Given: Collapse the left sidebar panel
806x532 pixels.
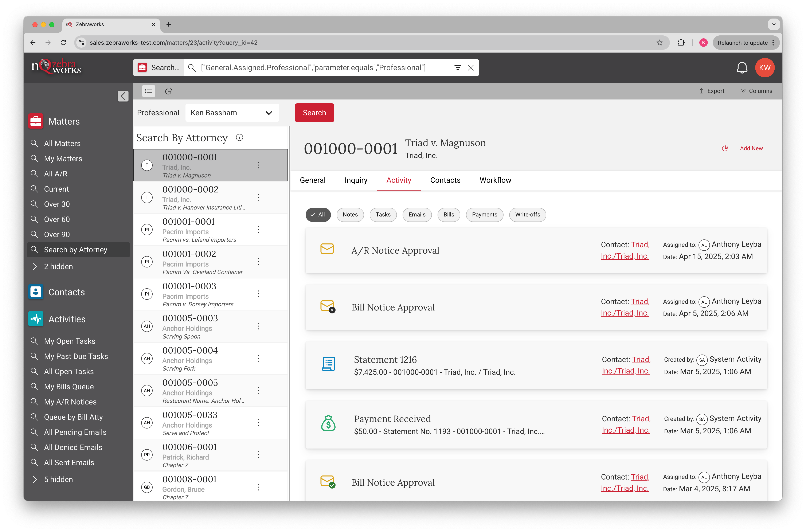Looking at the screenshot, I should coord(123,96).
